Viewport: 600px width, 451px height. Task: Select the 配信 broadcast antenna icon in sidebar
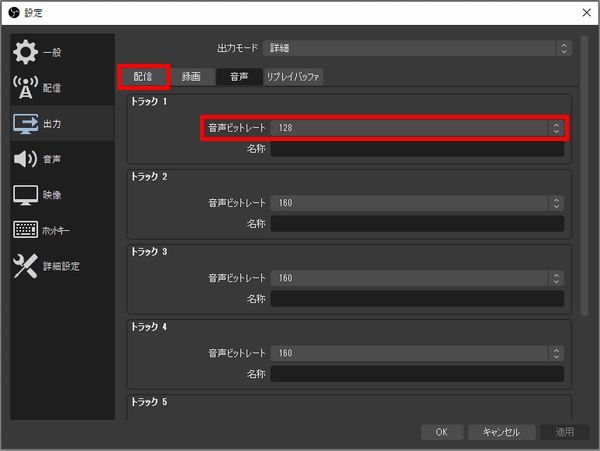point(26,87)
